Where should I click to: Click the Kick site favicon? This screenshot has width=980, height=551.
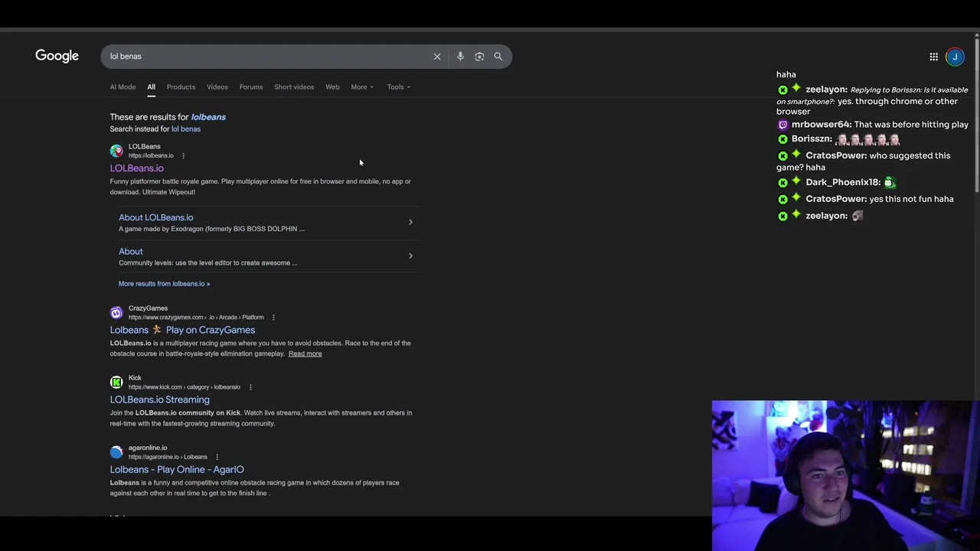point(116,382)
